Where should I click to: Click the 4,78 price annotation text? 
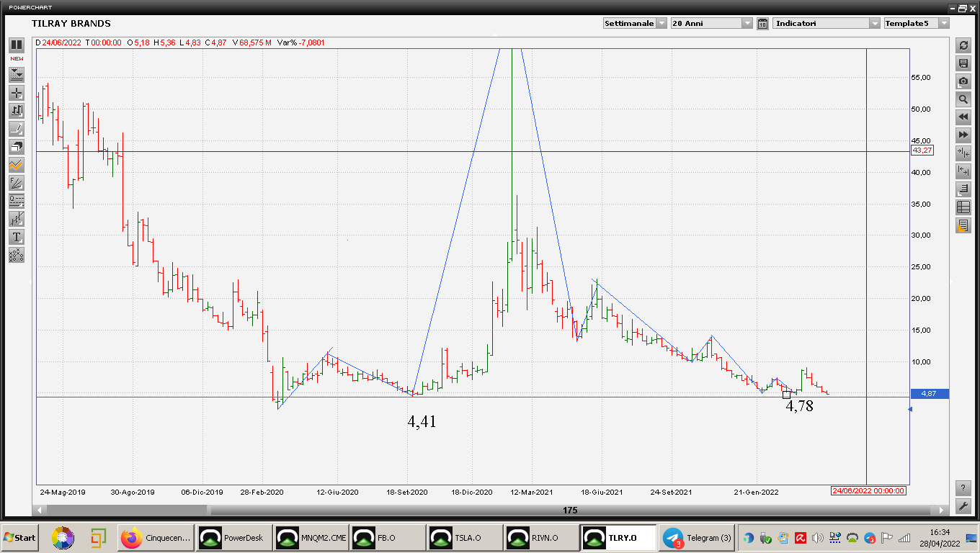click(799, 406)
